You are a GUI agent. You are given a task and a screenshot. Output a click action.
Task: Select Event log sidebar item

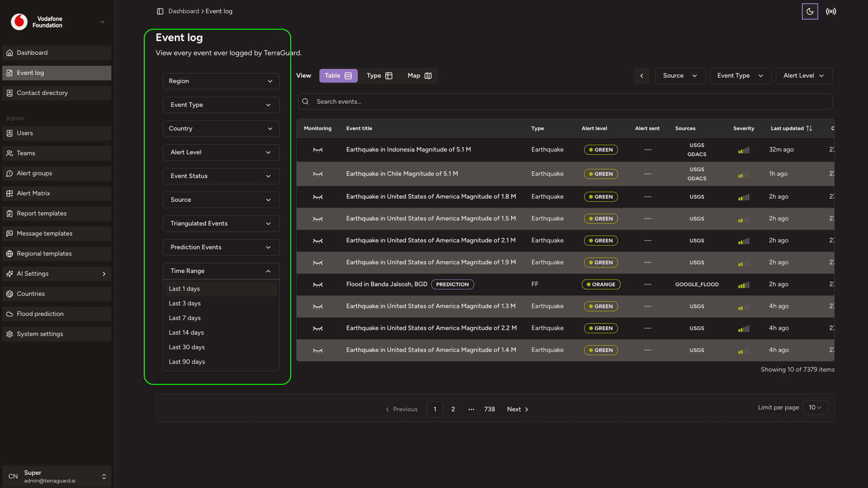click(x=57, y=73)
